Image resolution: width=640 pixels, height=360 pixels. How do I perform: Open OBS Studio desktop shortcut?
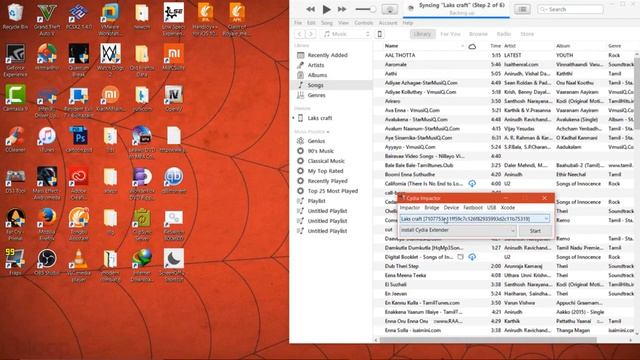(47, 262)
